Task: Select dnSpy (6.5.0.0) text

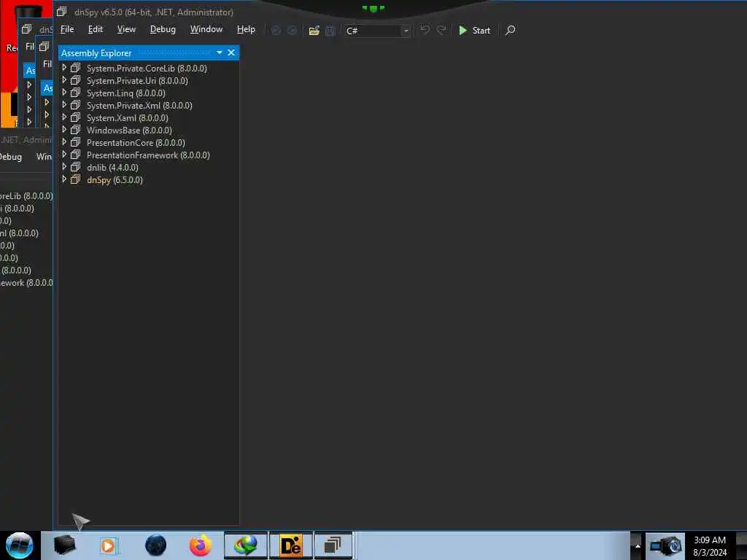Action: (x=115, y=179)
